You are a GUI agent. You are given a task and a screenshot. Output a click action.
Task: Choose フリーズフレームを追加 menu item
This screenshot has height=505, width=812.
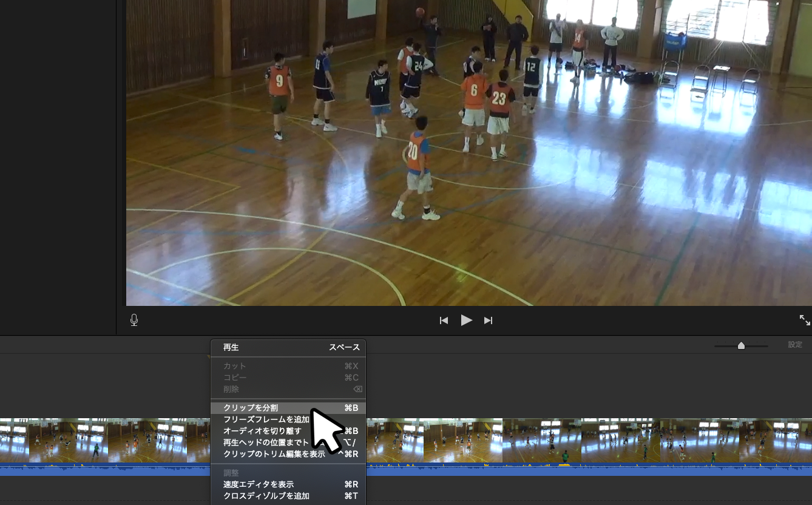(266, 419)
